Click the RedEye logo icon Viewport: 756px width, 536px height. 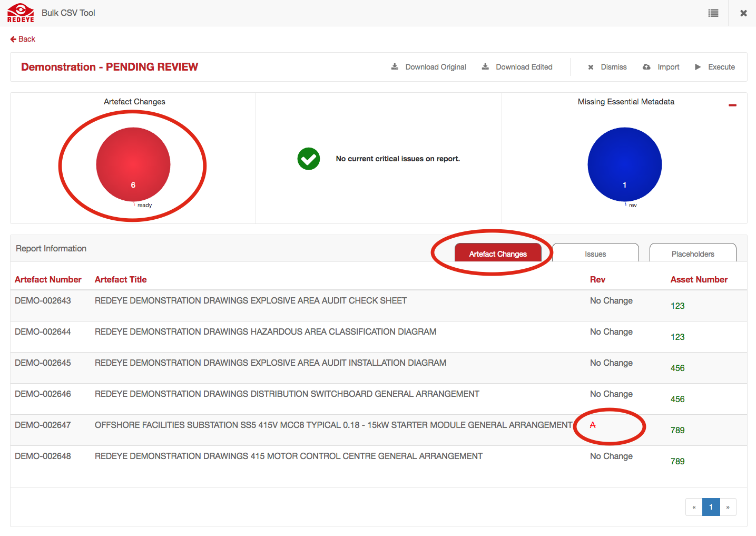tap(21, 13)
